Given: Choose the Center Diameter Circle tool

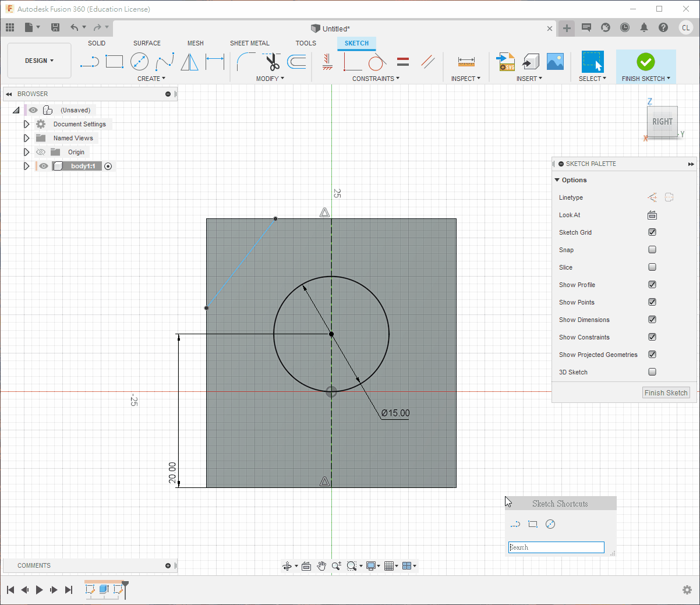Looking at the screenshot, I should (x=139, y=62).
